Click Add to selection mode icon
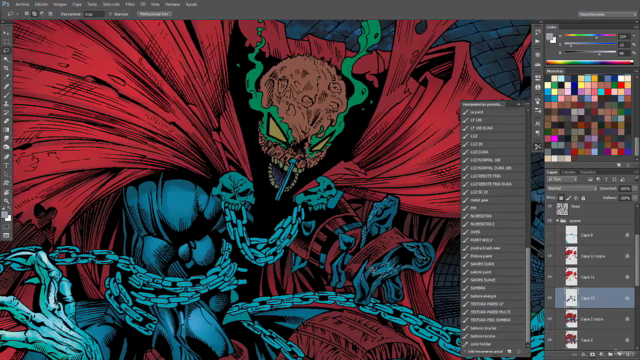This screenshot has width=640, height=360. (x=34, y=14)
